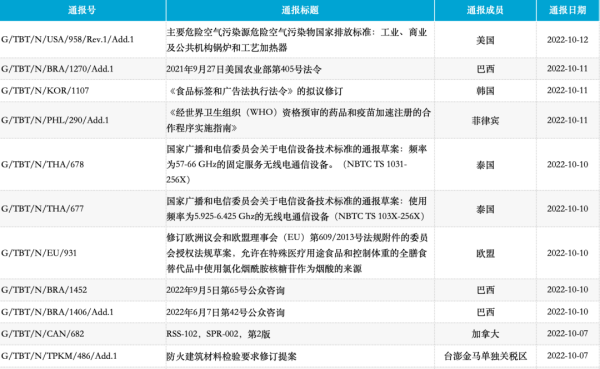
Task: Select notification number G/TBT/N/CAN/682
Action: click(42, 334)
